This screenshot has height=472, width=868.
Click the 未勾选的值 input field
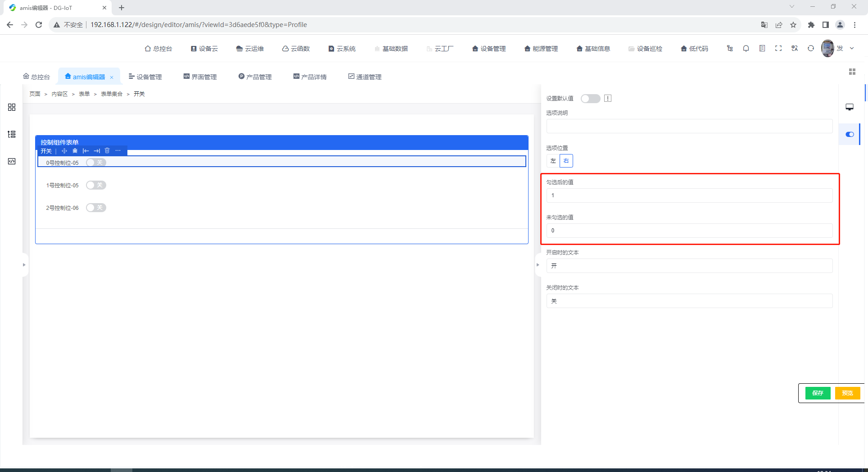tap(689, 231)
